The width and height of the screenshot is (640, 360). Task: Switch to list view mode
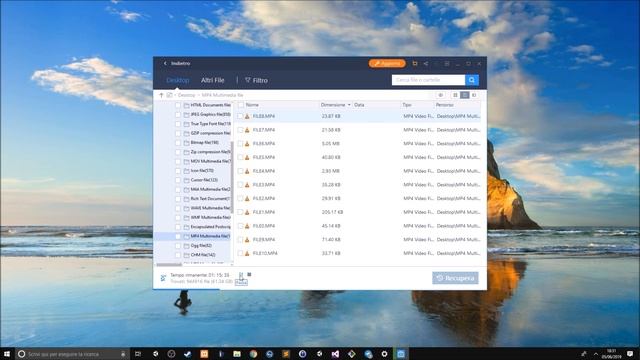[x=464, y=95]
